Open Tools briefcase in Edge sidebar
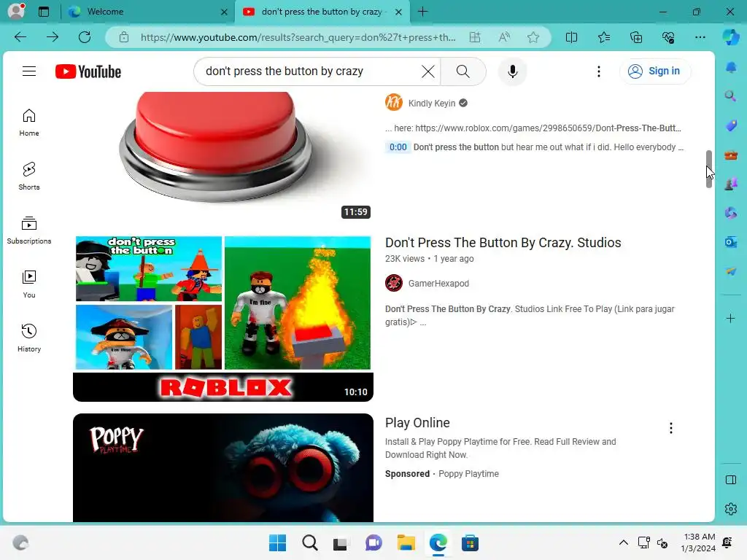 pos(731,155)
